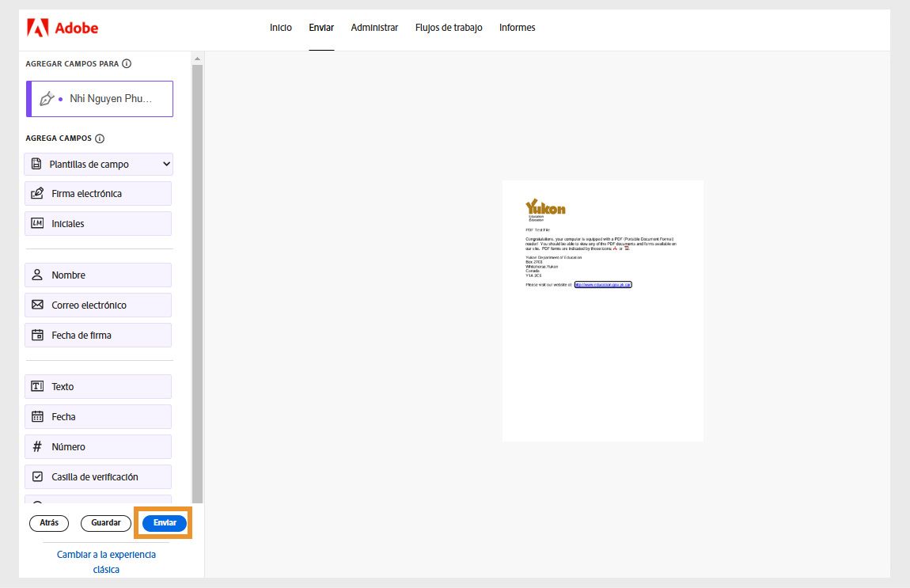The width and height of the screenshot is (910, 588).
Task: Add a Fecha field
Action: [98, 417]
